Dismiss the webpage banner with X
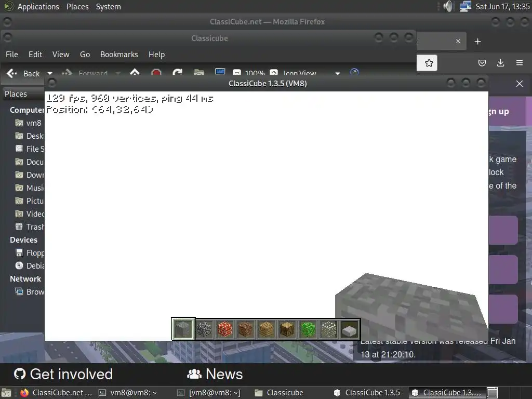The image size is (532, 399). [519, 84]
